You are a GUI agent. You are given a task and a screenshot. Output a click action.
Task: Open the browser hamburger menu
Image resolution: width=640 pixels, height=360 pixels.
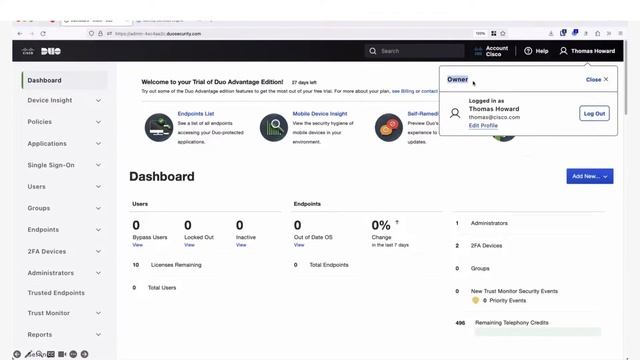620,33
